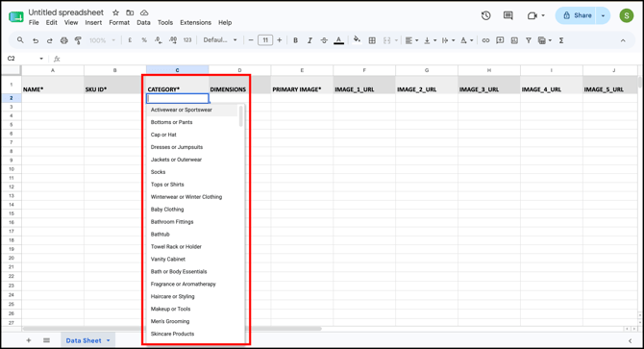This screenshot has height=349, width=644.
Task: Choose Activewear or Sportswear from the list
Action: pos(192,110)
